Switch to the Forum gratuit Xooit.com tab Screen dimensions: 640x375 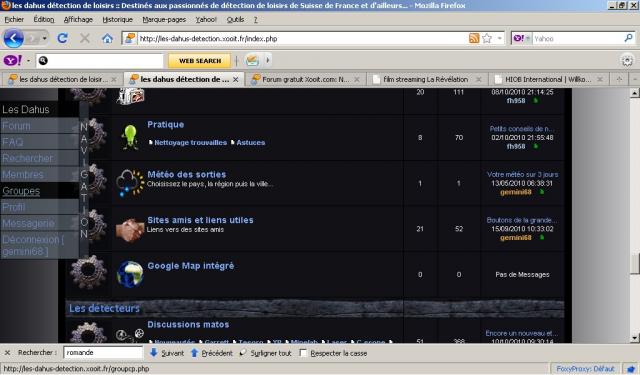pos(305,79)
